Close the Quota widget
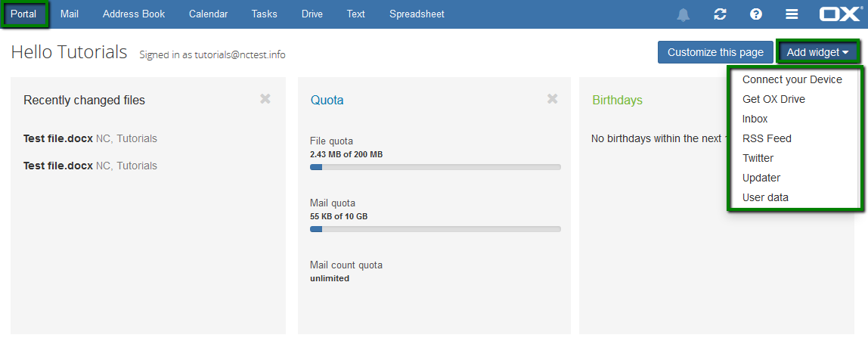This screenshot has width=868, height=344. point(552,98)
